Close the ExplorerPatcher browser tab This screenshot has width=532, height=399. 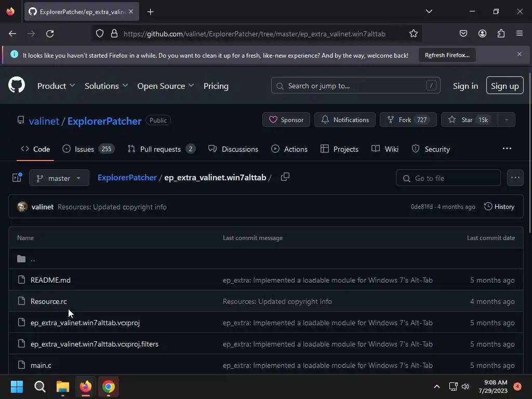tap(131, 11)
